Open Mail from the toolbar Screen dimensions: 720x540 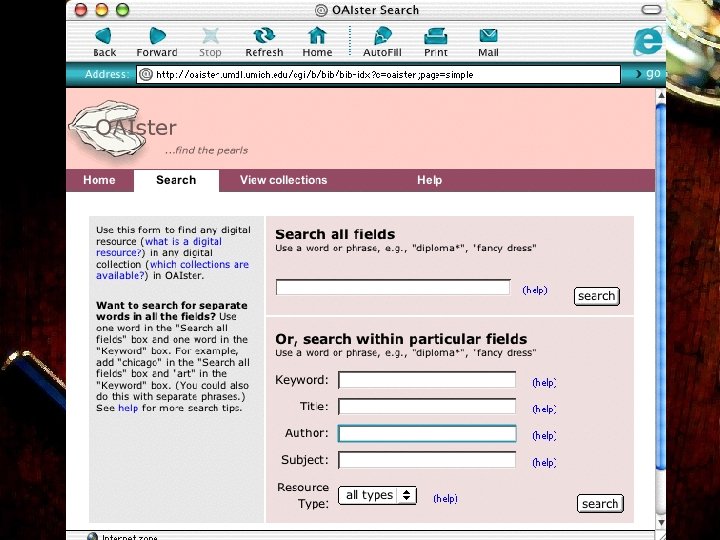[488, 42]
